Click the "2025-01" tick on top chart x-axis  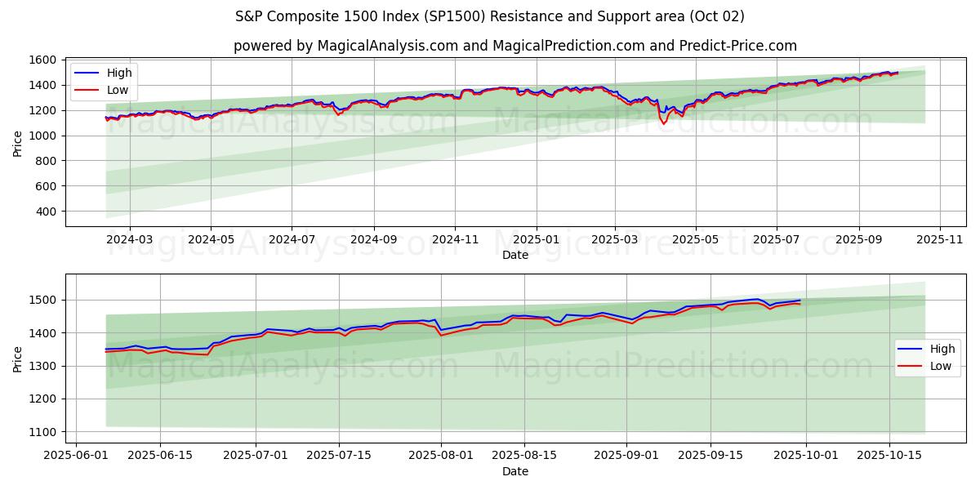[537, 239]
